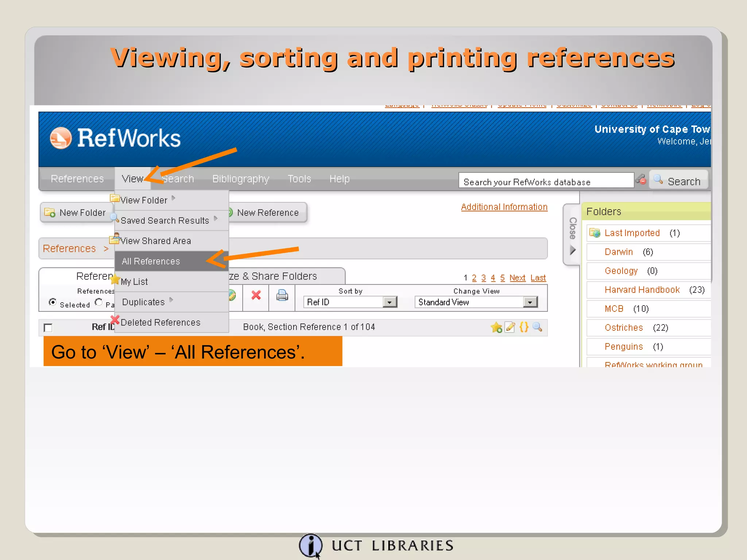
Task: Open the Harvard Handbook folder
Action: pos(642,289)
